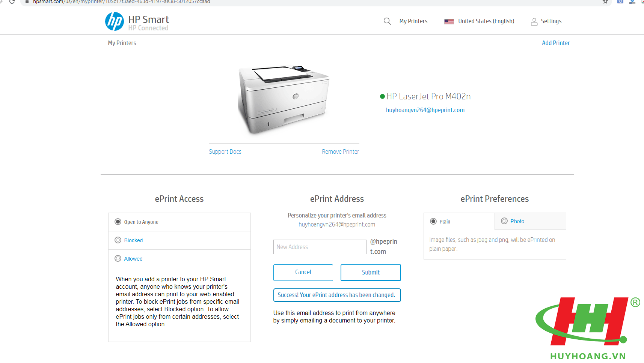Open United States (English) language selector
Screen dimensions: 644x363
tap(486, 21)
